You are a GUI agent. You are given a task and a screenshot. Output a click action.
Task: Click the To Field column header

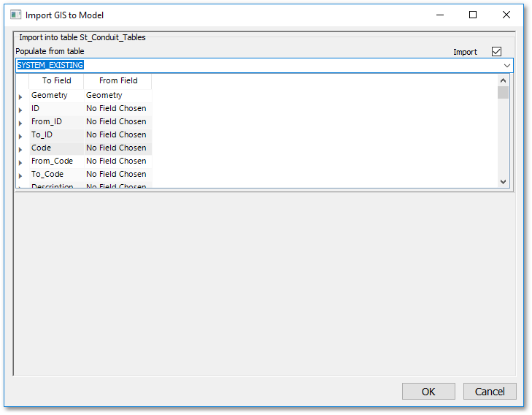pyautogui.click(x=57, y=81)
